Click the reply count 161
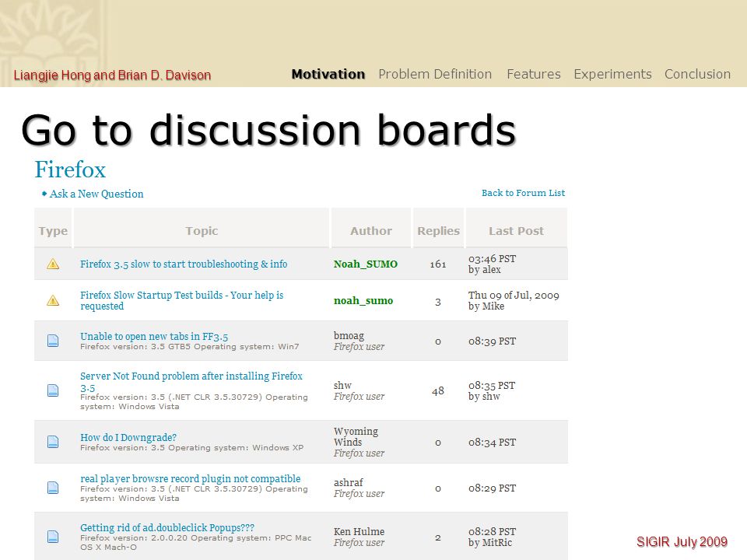The width and height of the screenshot is (747, 560). tap(438, 264)
